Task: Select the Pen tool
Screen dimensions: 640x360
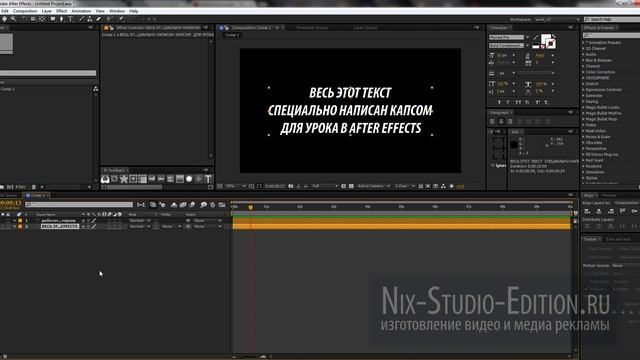Action: 61,19
